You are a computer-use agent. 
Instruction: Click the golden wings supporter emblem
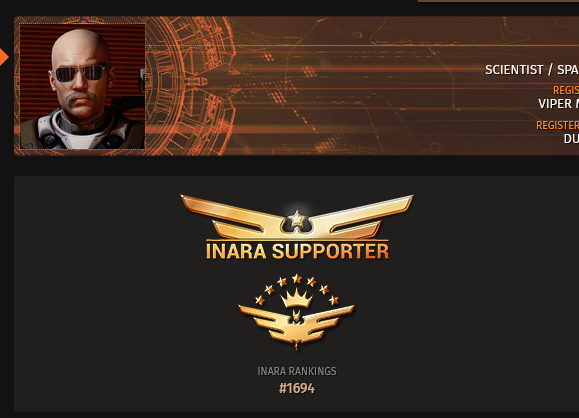point(297,217)
